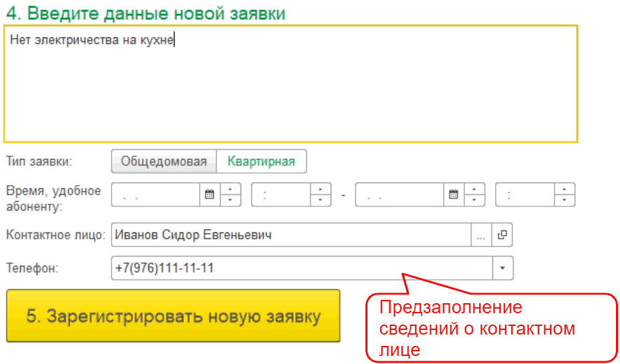
Task: Click the Время, удобное абоненту label
Action: pyautogui.click(x=53, y=198)
